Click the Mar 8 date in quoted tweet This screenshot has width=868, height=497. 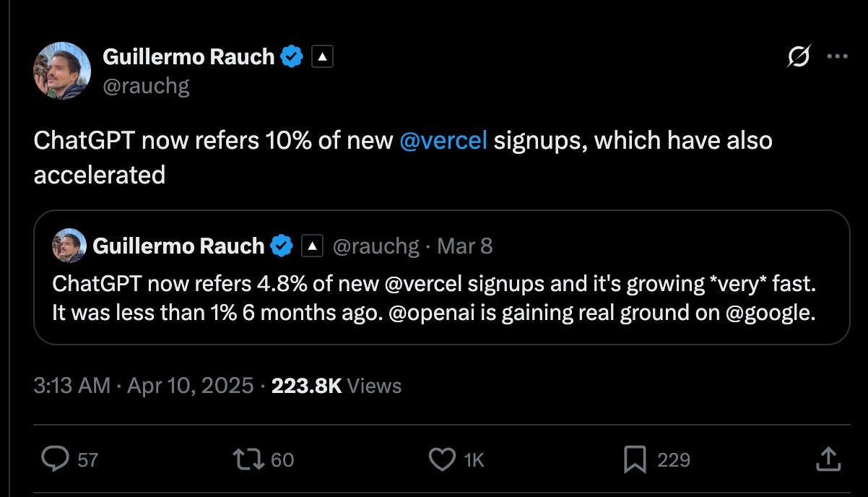(x=465, y=246)
